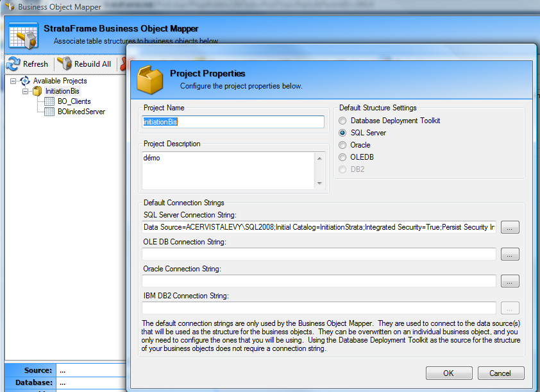Collapse the InitiationBis project node
Image resolution: width=540 pixels, height=392 pixels.
[26, 91]
